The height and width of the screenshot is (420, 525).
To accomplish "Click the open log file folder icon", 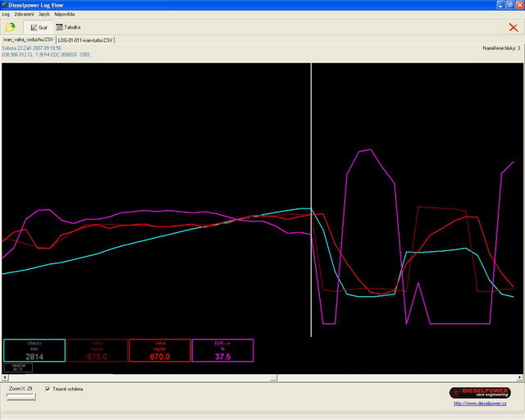I will [x=10, y=27].
